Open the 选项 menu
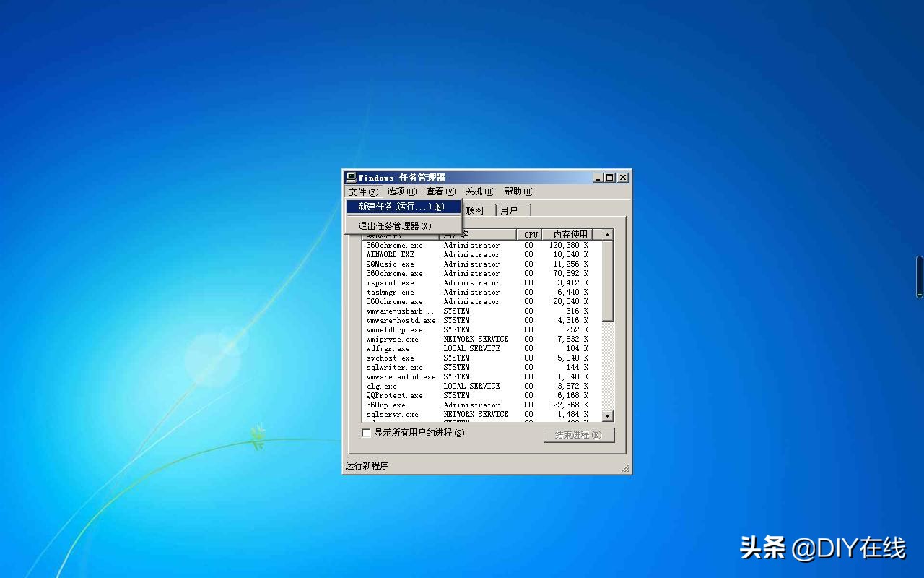Viewport: 924px width, 578px height. (x=401, y=191)
